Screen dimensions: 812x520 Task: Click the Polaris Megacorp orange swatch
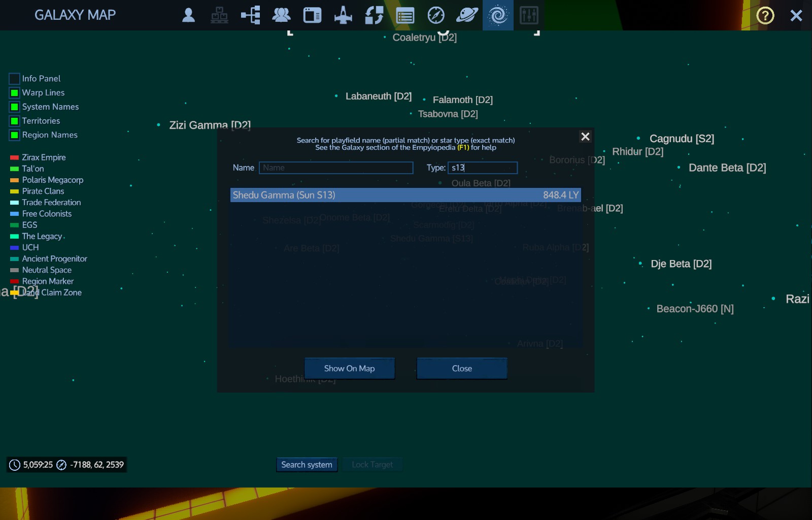click(x=14, y=180)
